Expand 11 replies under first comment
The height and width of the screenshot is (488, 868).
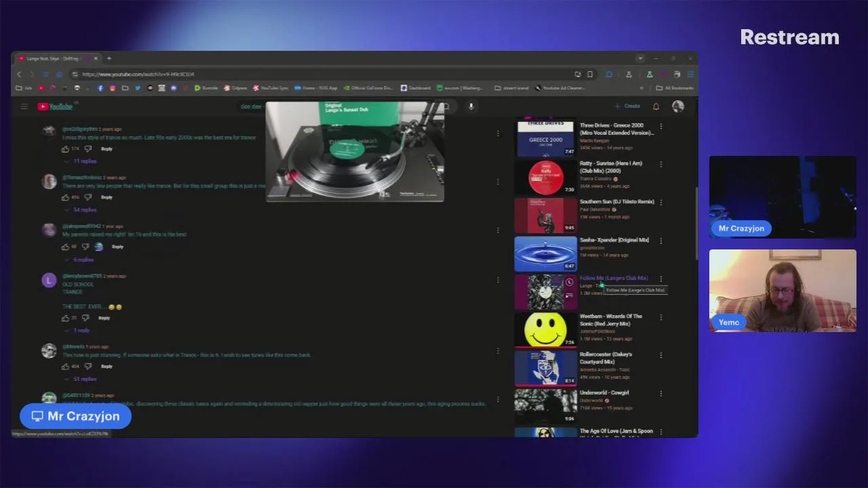(81, 161)
